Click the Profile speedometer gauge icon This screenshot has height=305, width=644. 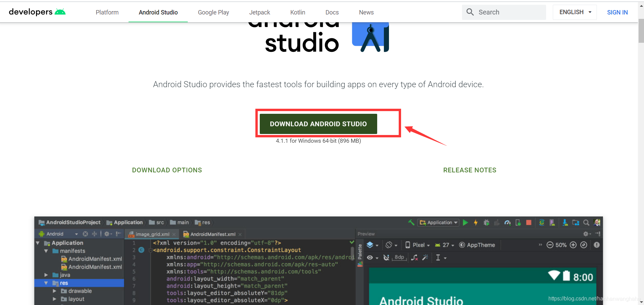click(x=507, y=223)
